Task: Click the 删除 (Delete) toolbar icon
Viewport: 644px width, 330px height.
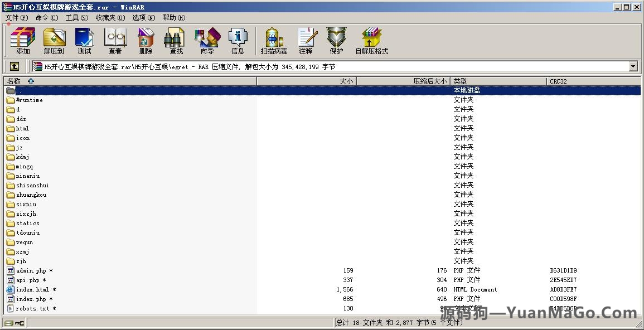Action: 145,40
